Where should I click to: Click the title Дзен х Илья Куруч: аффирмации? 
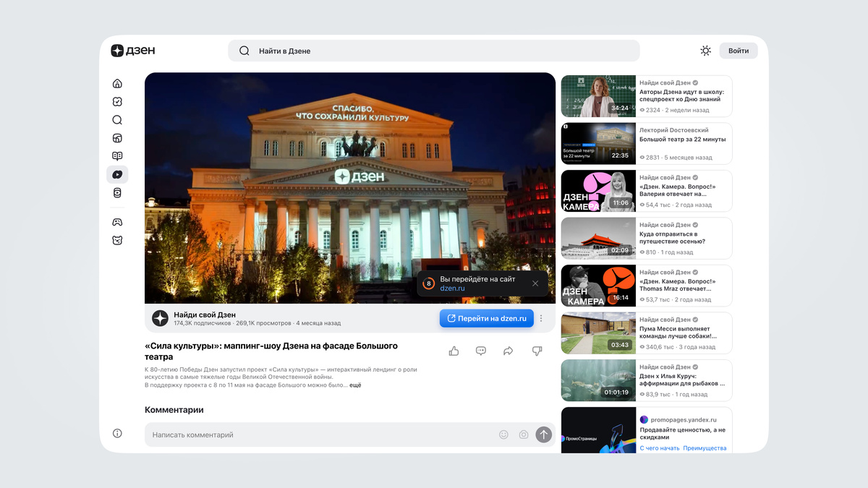tap(682, 380)
